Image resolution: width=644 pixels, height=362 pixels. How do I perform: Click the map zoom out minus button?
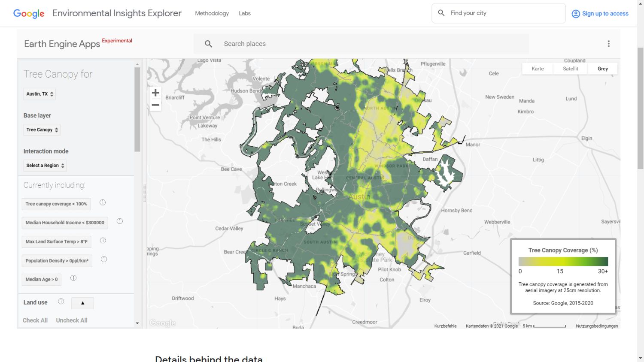pyautogui.click(x=155, y=105)
